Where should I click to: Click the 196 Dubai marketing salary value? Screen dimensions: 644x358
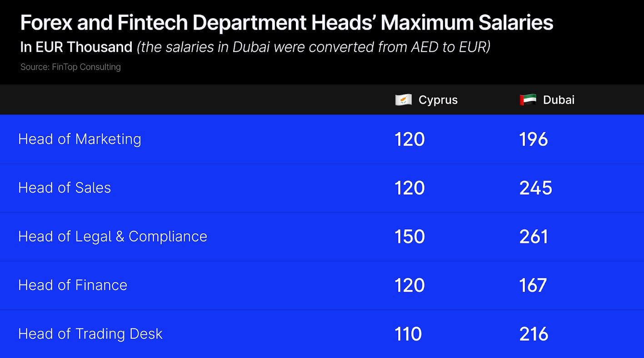click(x=534, y=139)
